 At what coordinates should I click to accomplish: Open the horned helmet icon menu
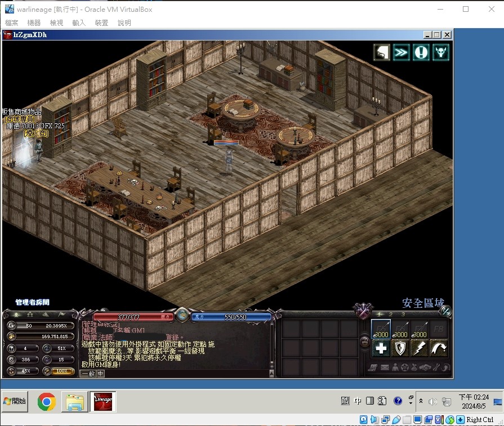coord(441,52)
